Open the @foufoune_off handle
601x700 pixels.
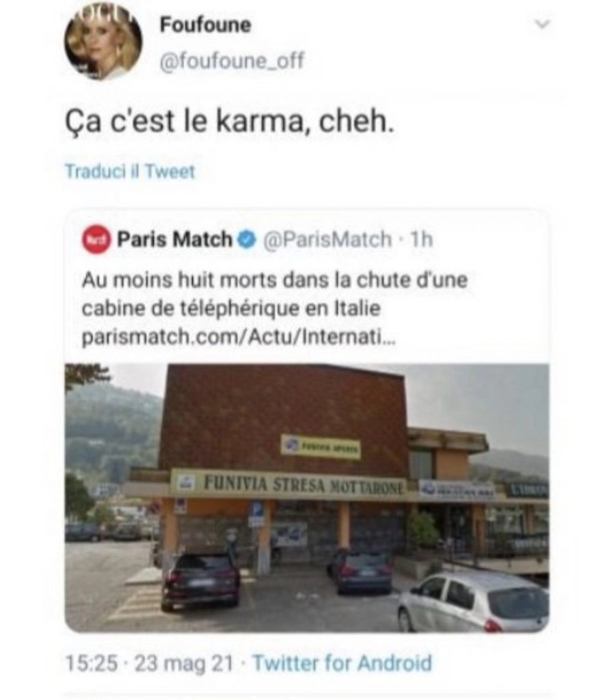(232, 60)
